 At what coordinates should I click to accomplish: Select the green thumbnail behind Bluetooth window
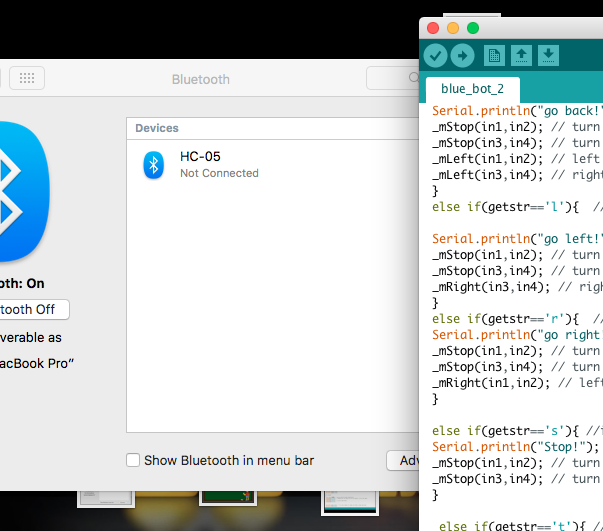click(228, 498)
